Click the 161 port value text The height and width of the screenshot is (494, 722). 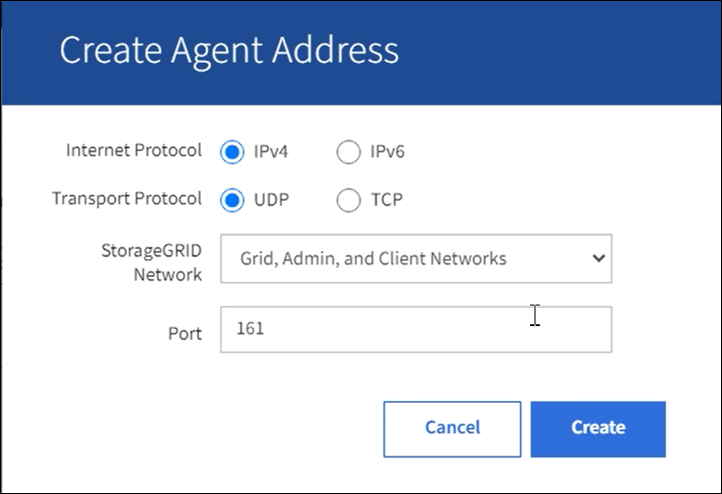pyautogui.click(x=251, y=328)
